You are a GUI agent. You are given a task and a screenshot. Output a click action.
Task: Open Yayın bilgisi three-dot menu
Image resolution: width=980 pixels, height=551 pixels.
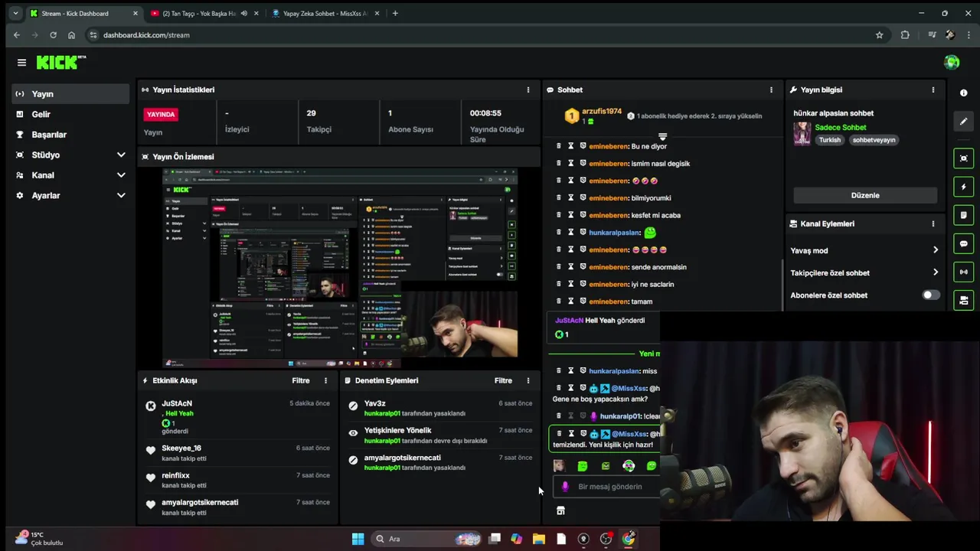[x=933, y=90]
